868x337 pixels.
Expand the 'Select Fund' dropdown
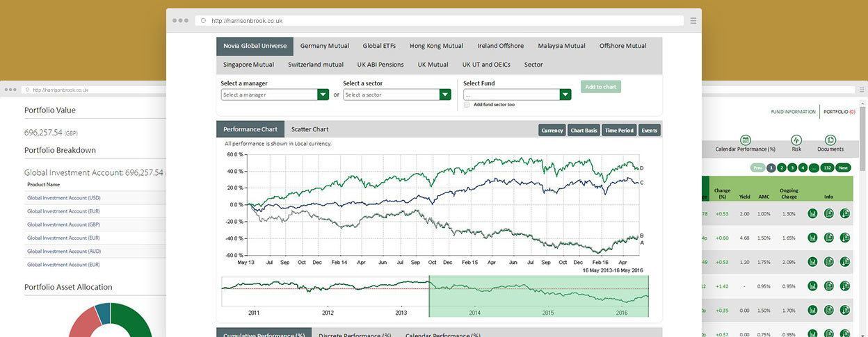click(x=565, y=94)
